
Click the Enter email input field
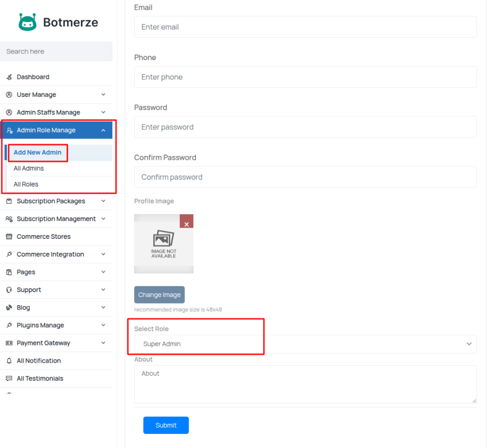(305, 27)
